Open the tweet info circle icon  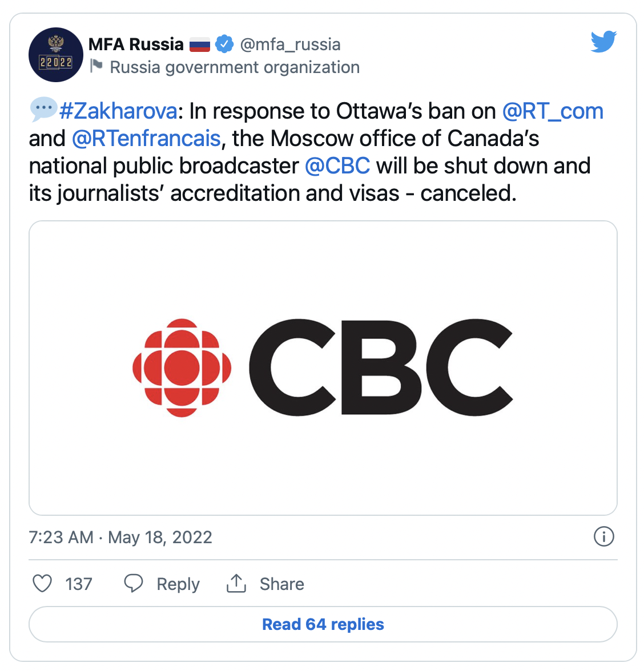pos(604,536)
